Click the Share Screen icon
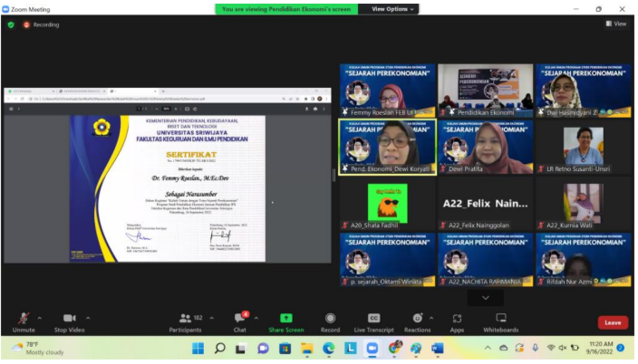 click(285, 319)
